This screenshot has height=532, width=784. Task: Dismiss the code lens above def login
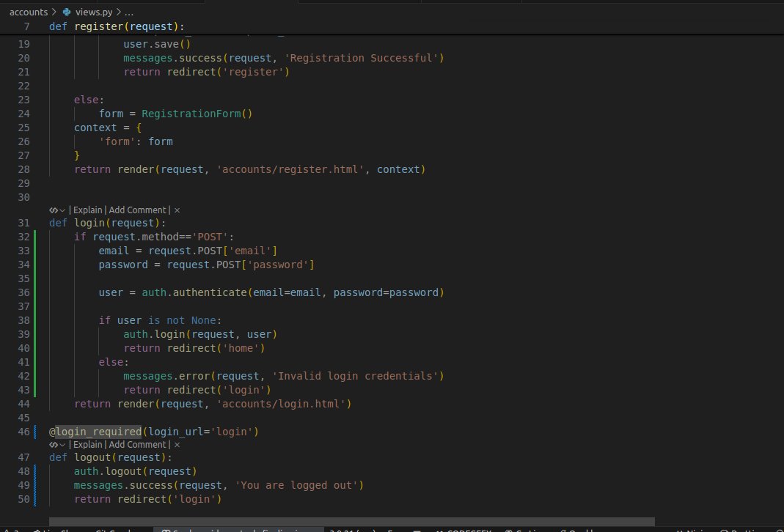click(x=177, y=210)
